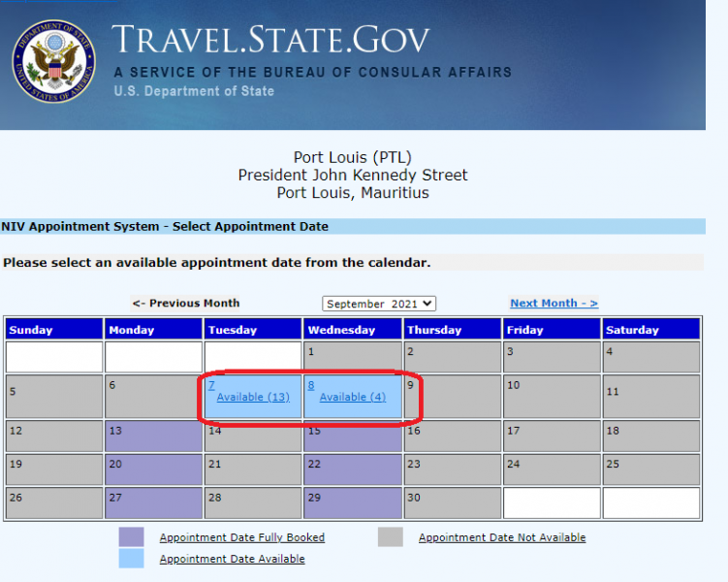Go to Next Month link
728x582 pixels.
tap(554, 304)
